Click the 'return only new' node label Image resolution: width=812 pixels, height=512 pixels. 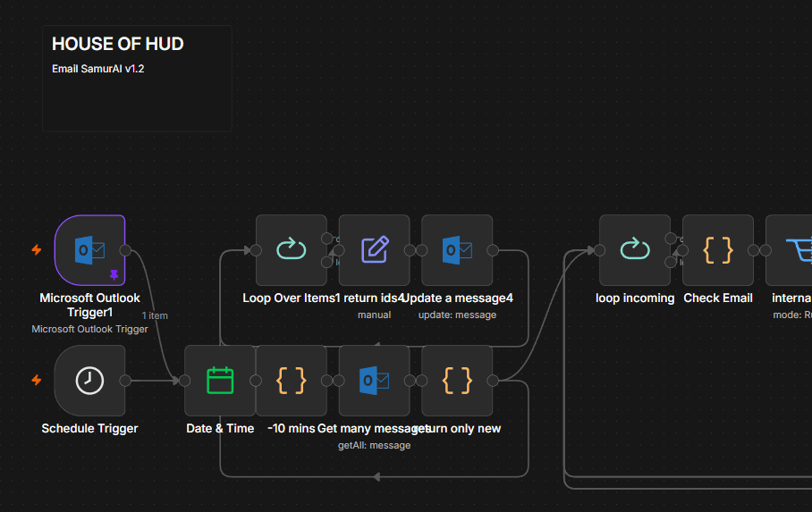(x=458, y=429)
